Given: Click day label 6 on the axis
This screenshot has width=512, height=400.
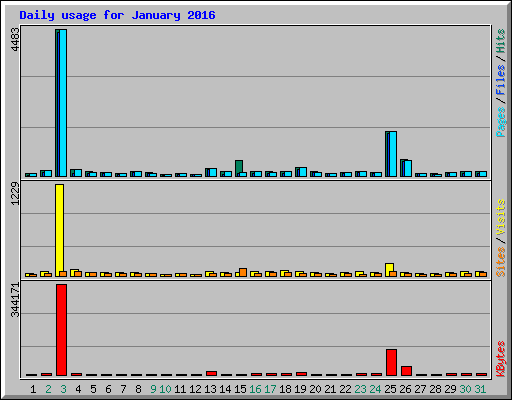Looking at the screenshot, I should coord(108,389).
